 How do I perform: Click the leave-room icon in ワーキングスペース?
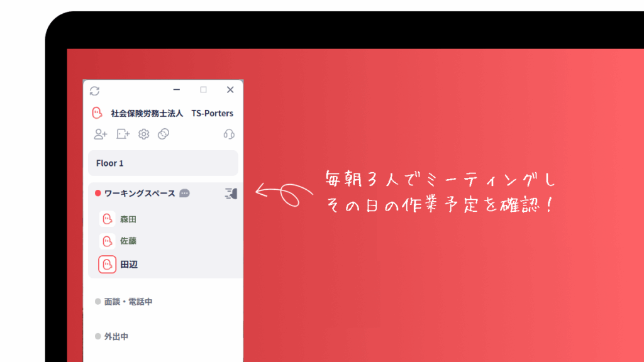point(231,194)
